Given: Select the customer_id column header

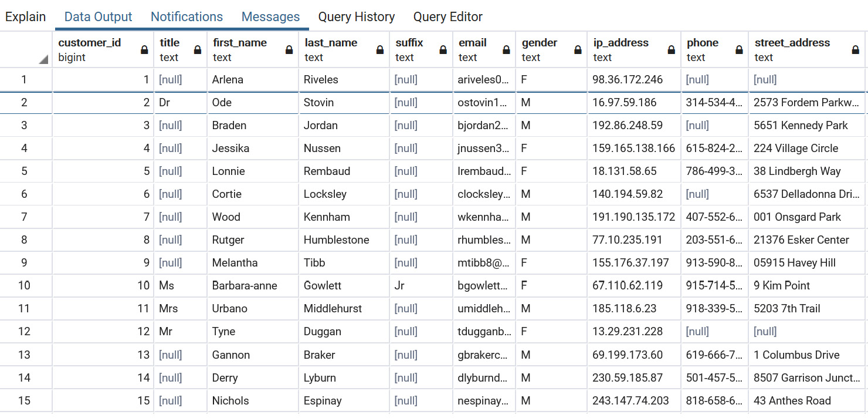Looking at the screenshot, I should [x=103, y=50].
